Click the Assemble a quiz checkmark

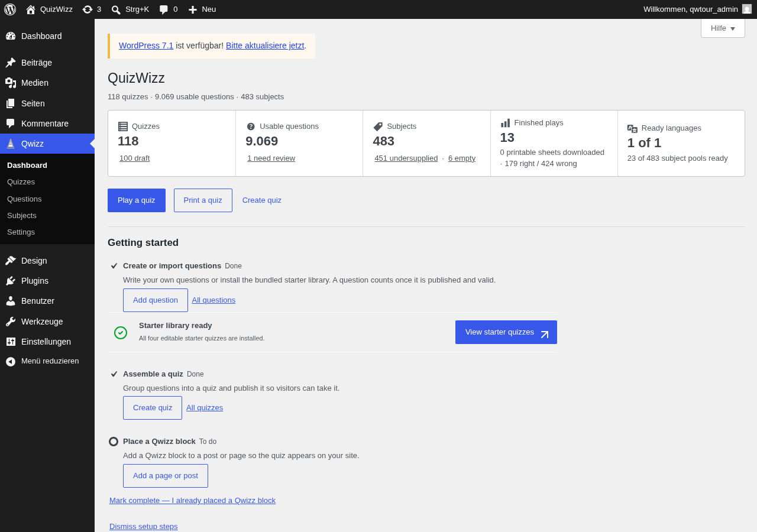coord(114,374)
